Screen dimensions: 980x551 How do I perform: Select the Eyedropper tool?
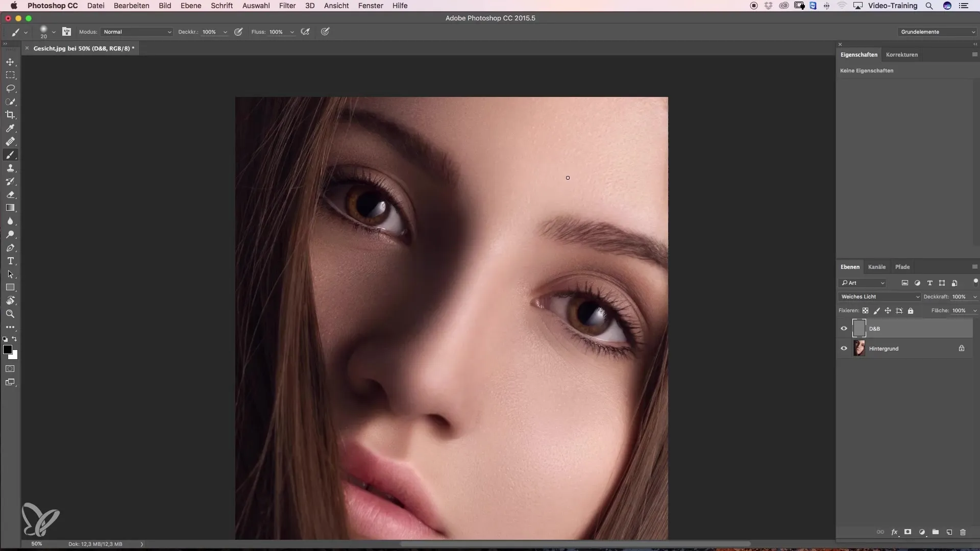pos(10,128)
